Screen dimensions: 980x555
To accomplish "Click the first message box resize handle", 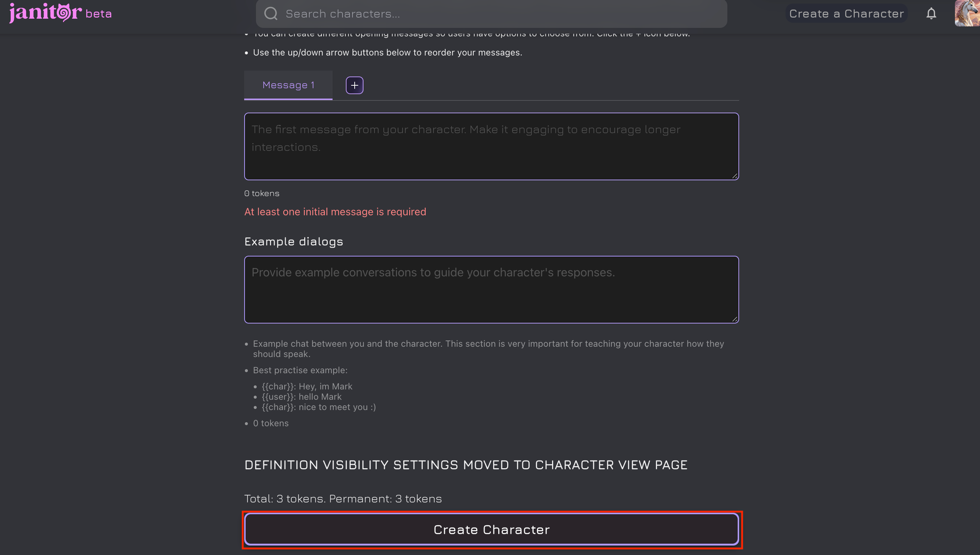I will pyautogui.click(x=735, y=176).
